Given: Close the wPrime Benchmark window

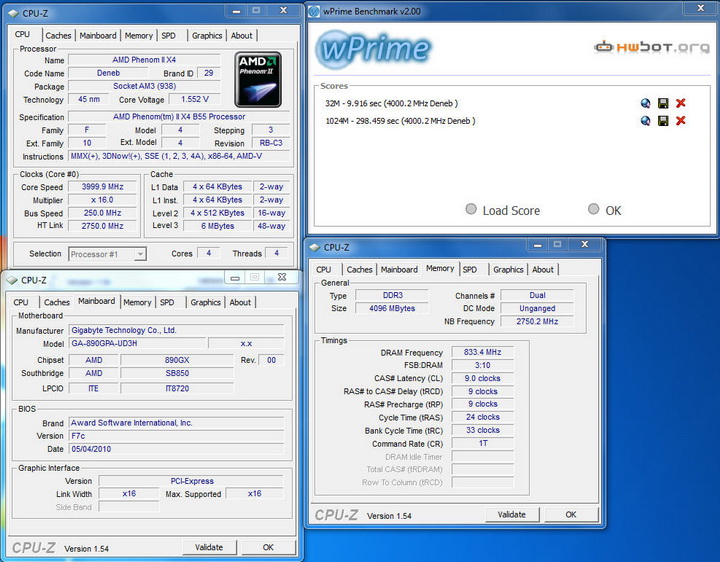Looking at the screenshot, I should click(701, 8).
